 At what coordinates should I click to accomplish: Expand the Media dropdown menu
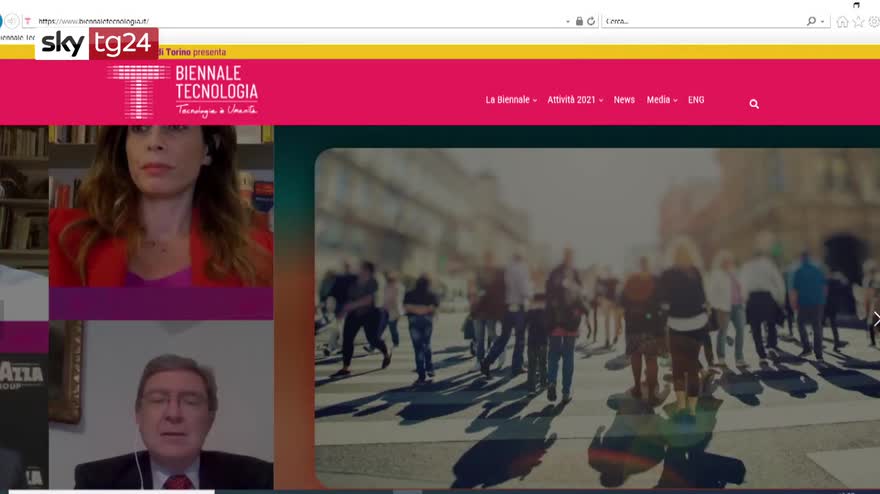(x=661, y=100)
